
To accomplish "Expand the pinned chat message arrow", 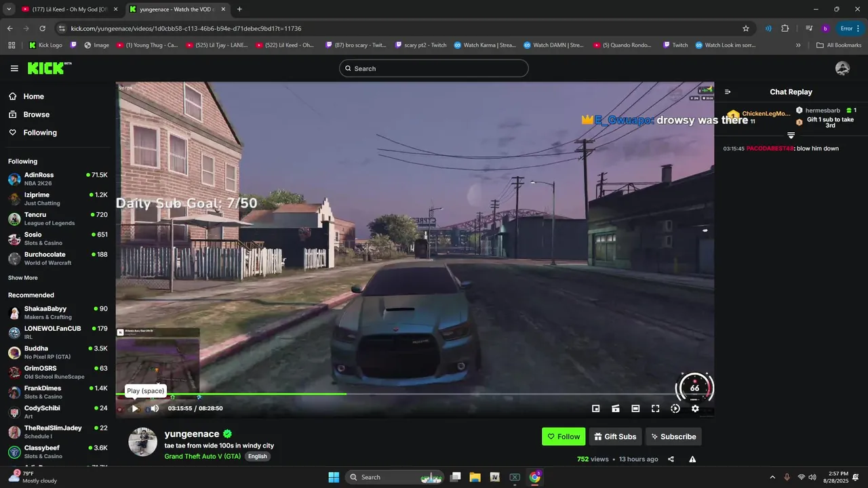I will (x=791, y=136).
